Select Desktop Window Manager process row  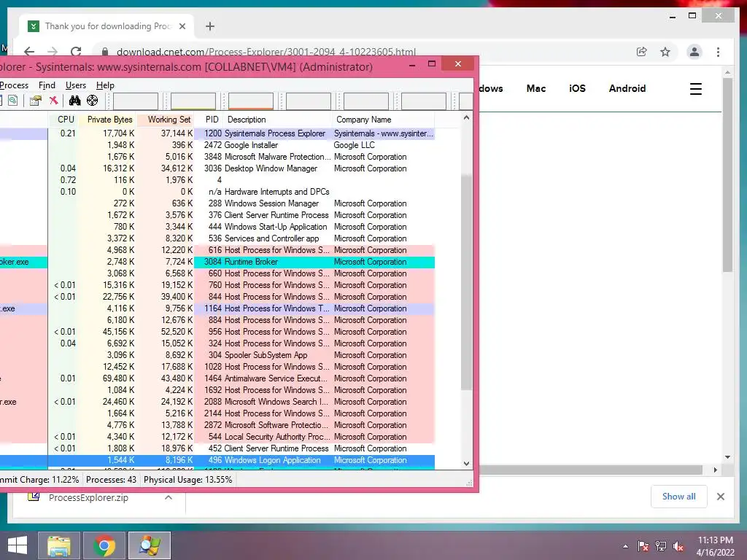pyautogui.click(x=217, y=168)
